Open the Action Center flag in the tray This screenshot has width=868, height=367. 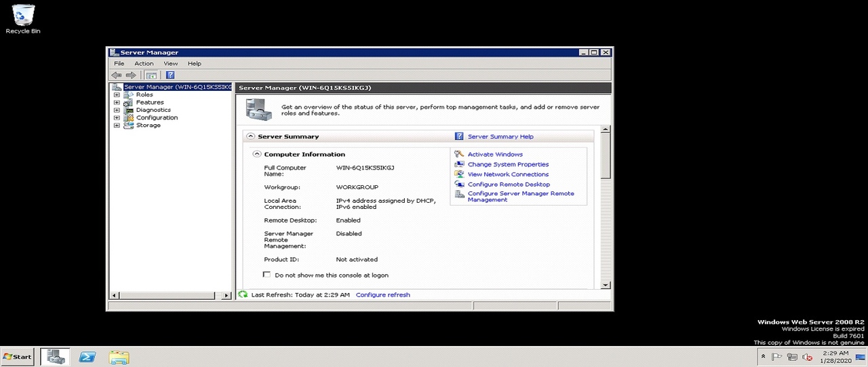[777, 357]
